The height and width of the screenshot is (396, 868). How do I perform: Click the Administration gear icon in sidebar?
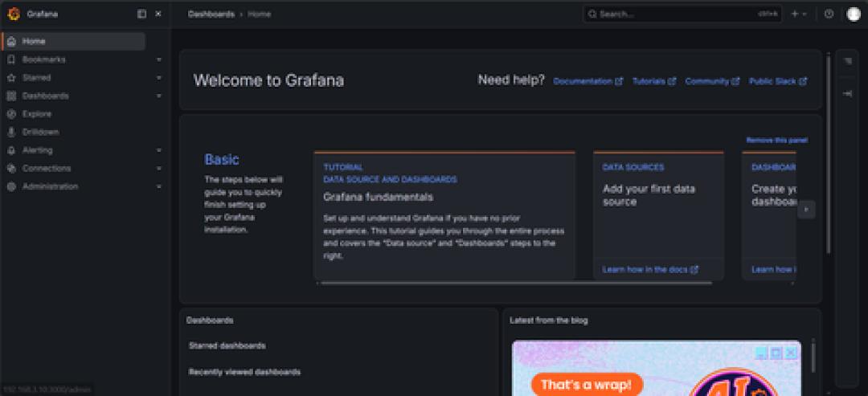[11, 186]
